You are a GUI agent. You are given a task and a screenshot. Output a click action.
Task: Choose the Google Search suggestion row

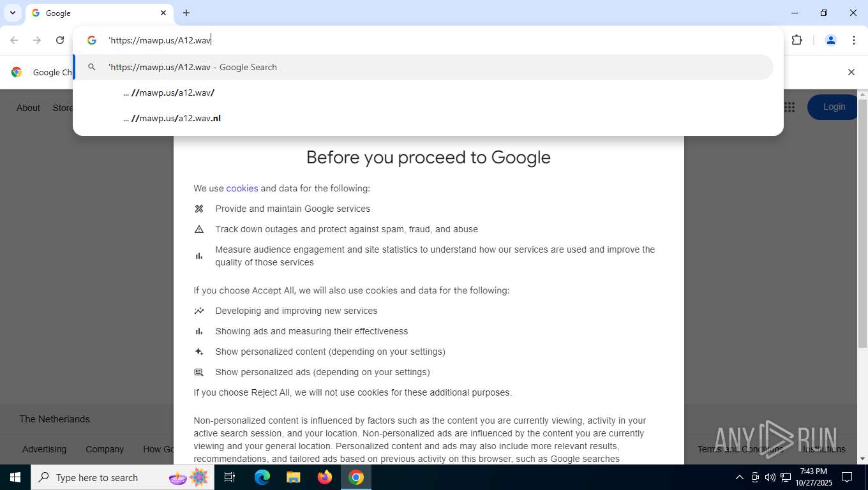click(x=423, y=67)
